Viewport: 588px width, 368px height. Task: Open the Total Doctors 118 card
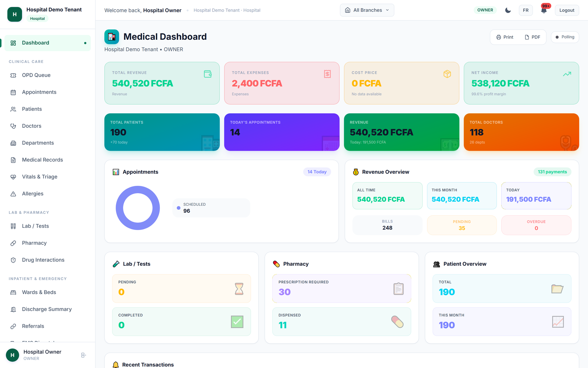click(521, 132)
